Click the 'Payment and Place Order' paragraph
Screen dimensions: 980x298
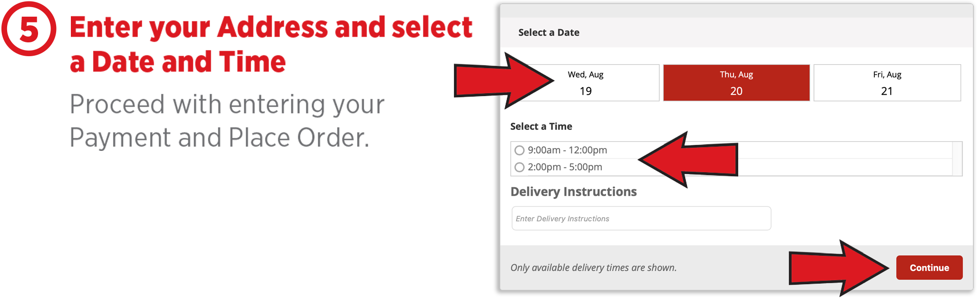coord(227,121)
